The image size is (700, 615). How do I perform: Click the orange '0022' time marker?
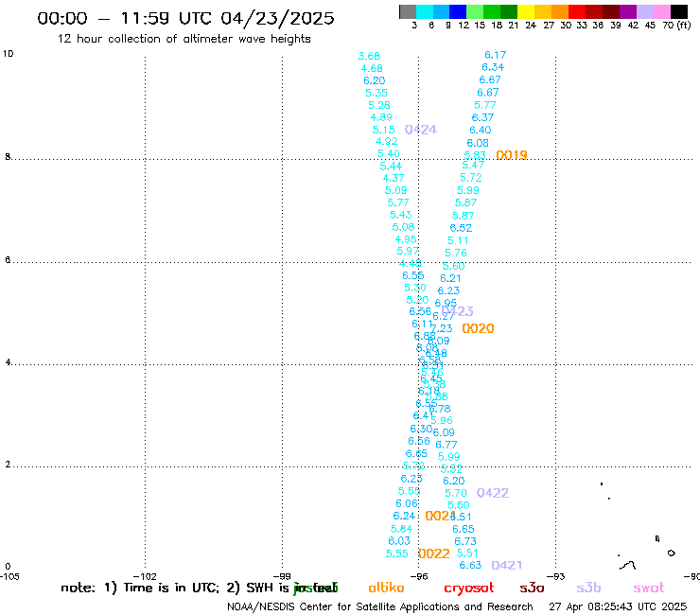[x=434, y=553]
